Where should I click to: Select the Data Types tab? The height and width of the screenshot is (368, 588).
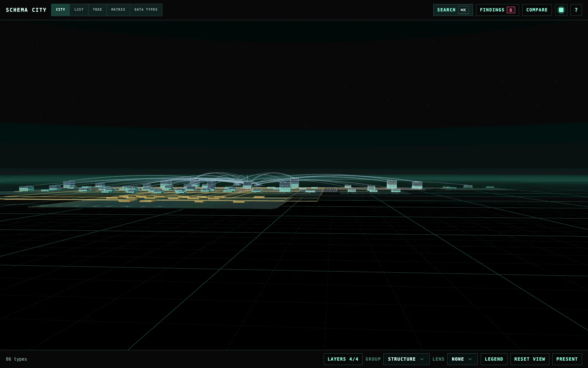point(146,10)
